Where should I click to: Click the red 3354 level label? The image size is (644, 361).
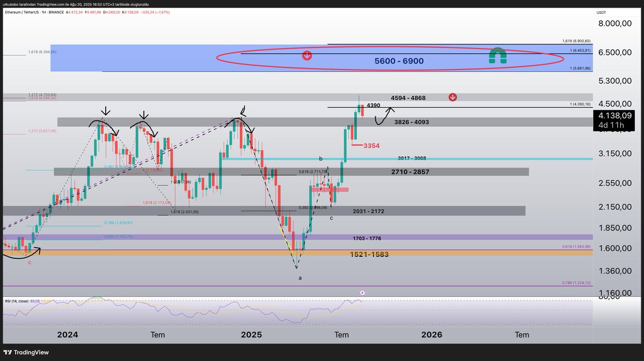[x=372, y=146]
